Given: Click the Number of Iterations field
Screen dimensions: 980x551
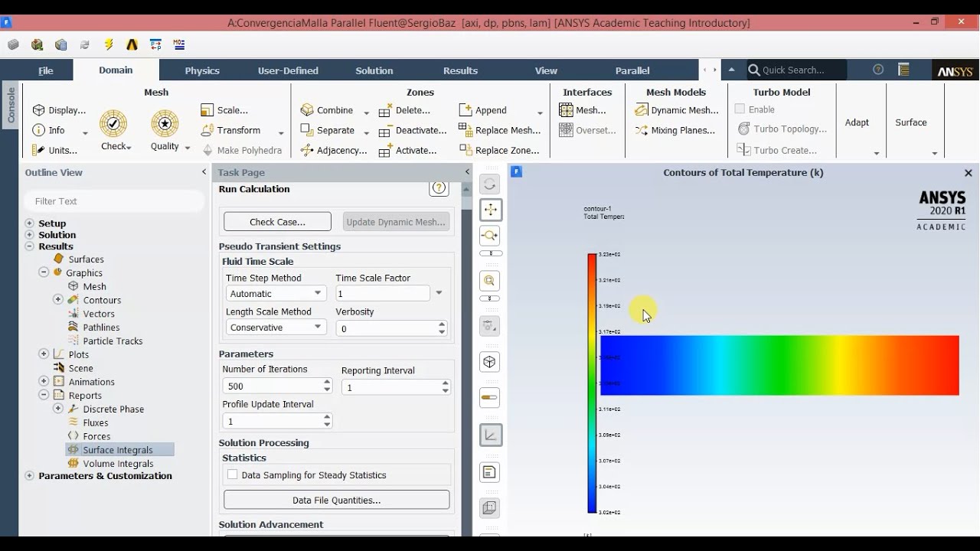Looking at the screenshot, I should [272, 386].
